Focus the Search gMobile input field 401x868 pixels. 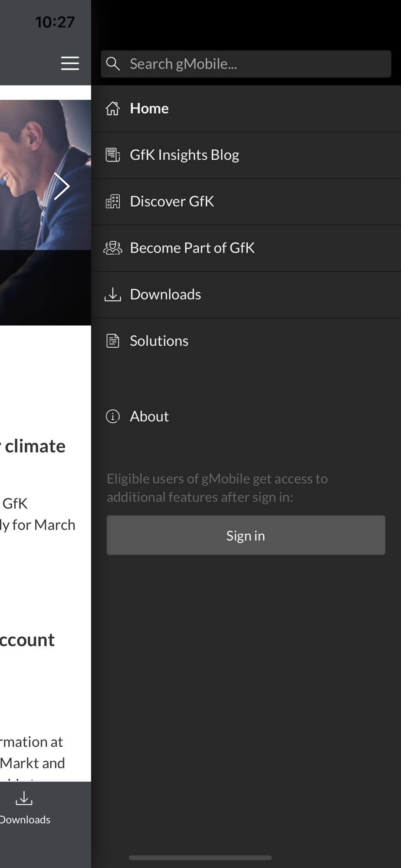[x=246, y=64]
